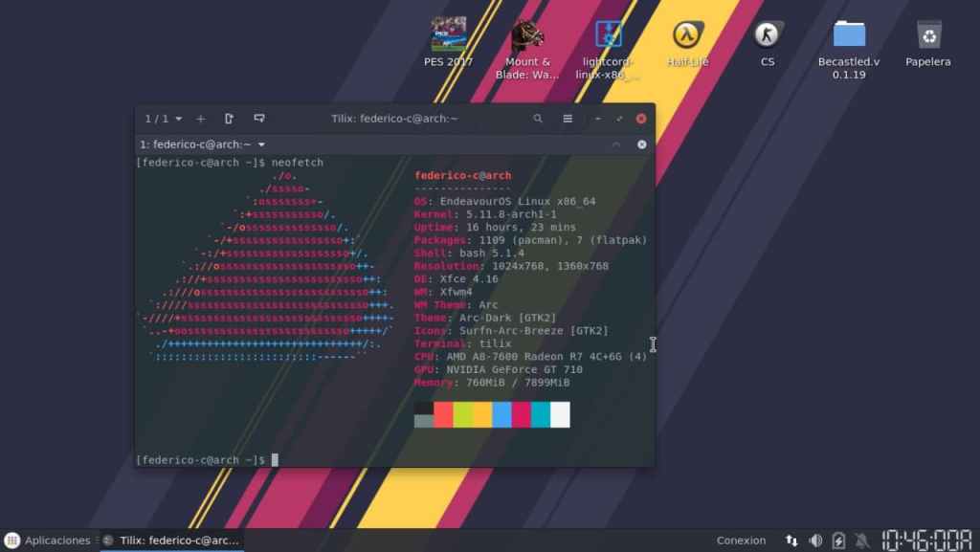This screenshot has height=552, width=980.
Task: Expand the 1 / 1 session switcher
Action: point(163,119)
